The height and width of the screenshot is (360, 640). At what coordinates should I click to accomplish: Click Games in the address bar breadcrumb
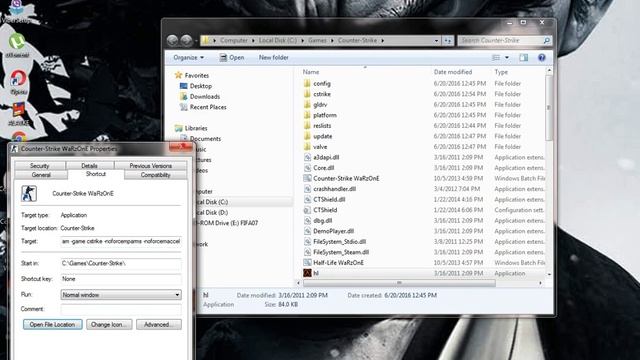click(317, 40)
